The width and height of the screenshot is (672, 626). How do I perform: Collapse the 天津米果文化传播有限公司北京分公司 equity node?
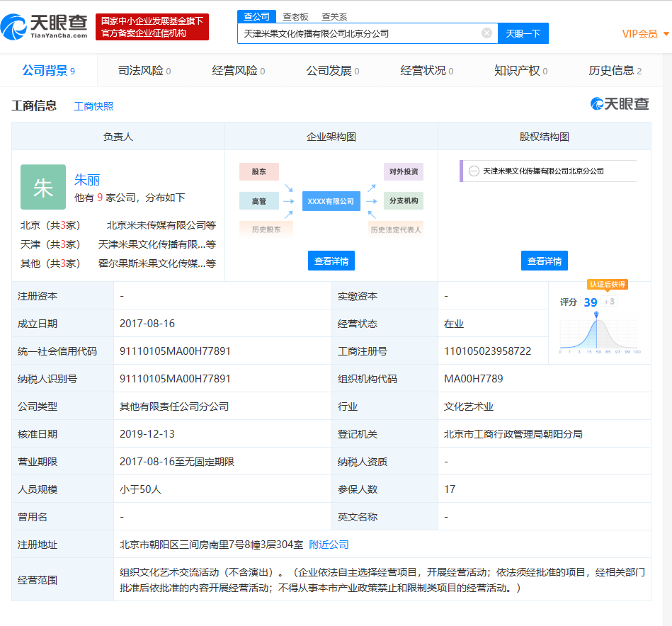(x=474, y=171)
